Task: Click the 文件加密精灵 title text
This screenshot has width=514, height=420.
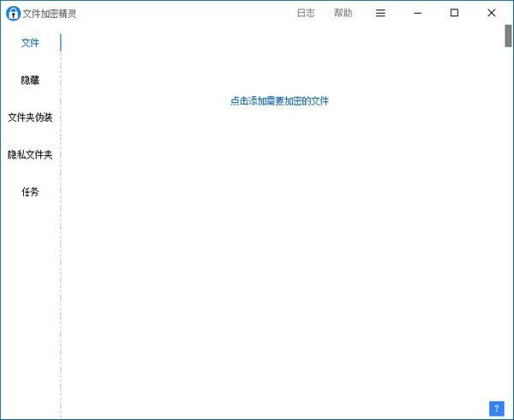Action: (50, 13)
